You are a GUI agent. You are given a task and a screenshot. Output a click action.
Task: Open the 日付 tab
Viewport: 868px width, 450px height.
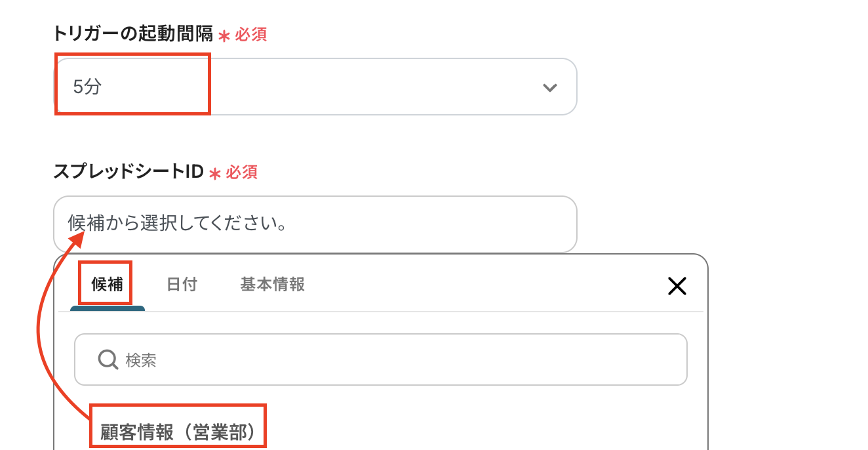click(182, 284)
